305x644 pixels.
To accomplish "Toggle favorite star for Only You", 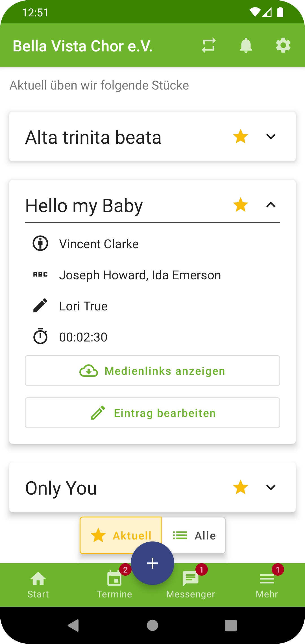I will (241, 487).
